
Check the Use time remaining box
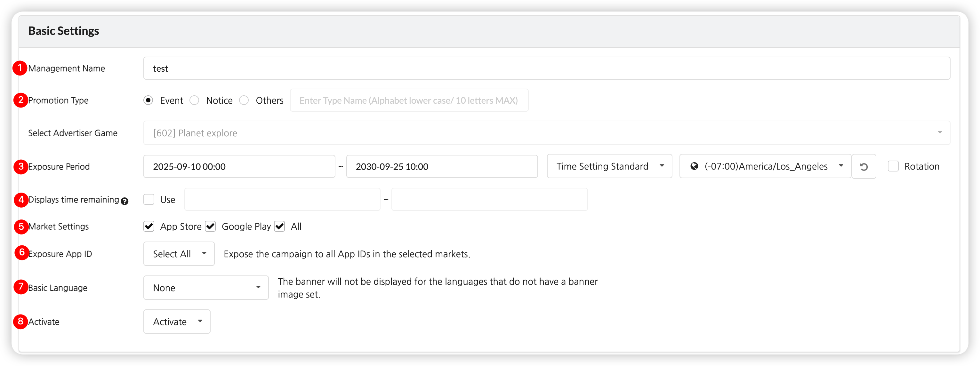(x=149, y=199)
